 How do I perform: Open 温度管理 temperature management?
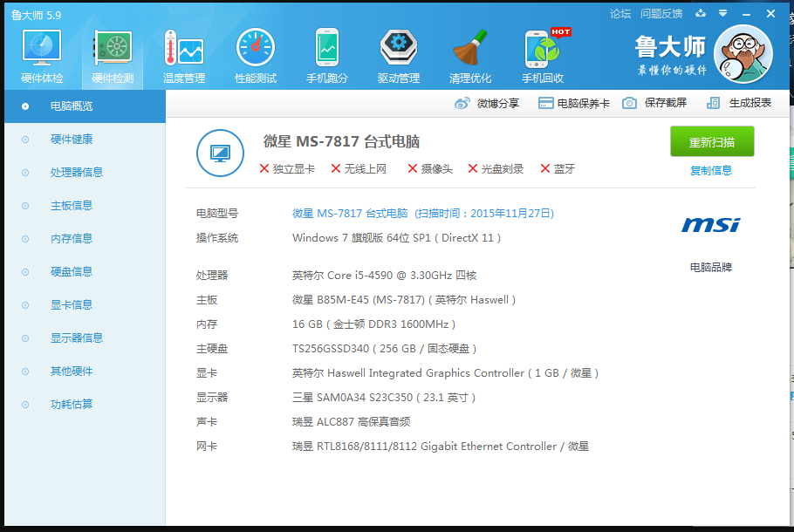184,56
